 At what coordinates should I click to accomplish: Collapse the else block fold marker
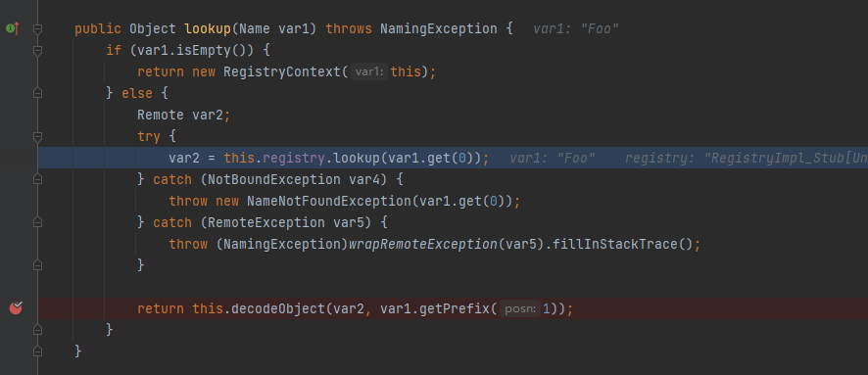click(x=37, y=93)
